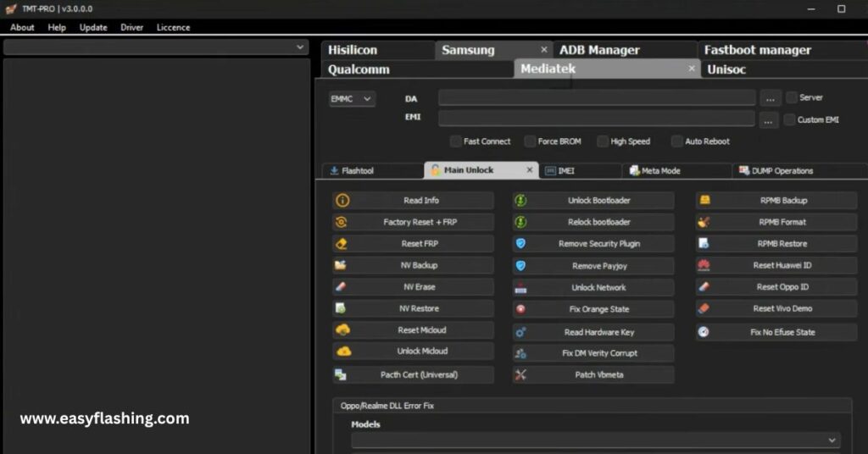Enable Fast Connect option
This screenshot has width=868, height=454.
click(x=455, y=141)
